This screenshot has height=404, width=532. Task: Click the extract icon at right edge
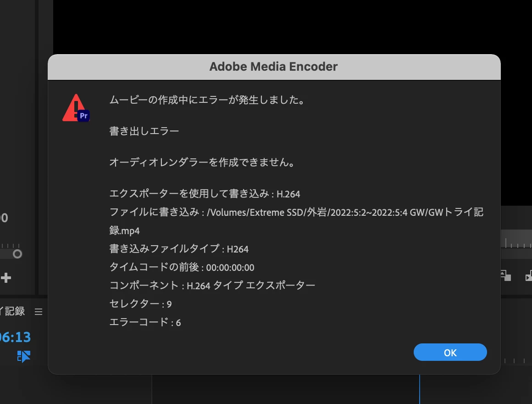point(529,275)
